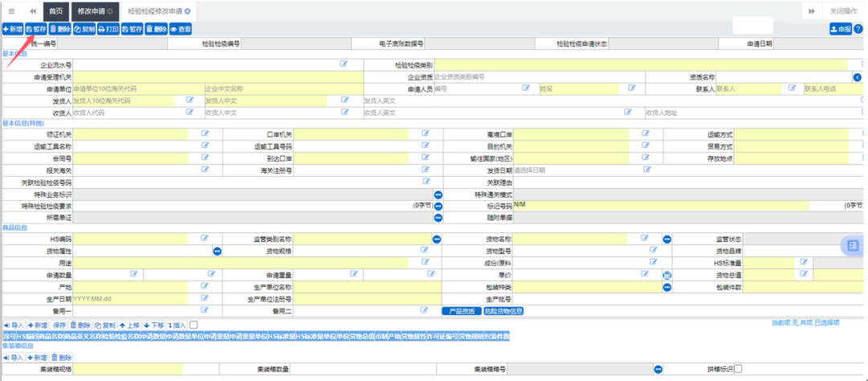Click the 申报 submit button
Viewport: 868px width, 381px height.
841,30
